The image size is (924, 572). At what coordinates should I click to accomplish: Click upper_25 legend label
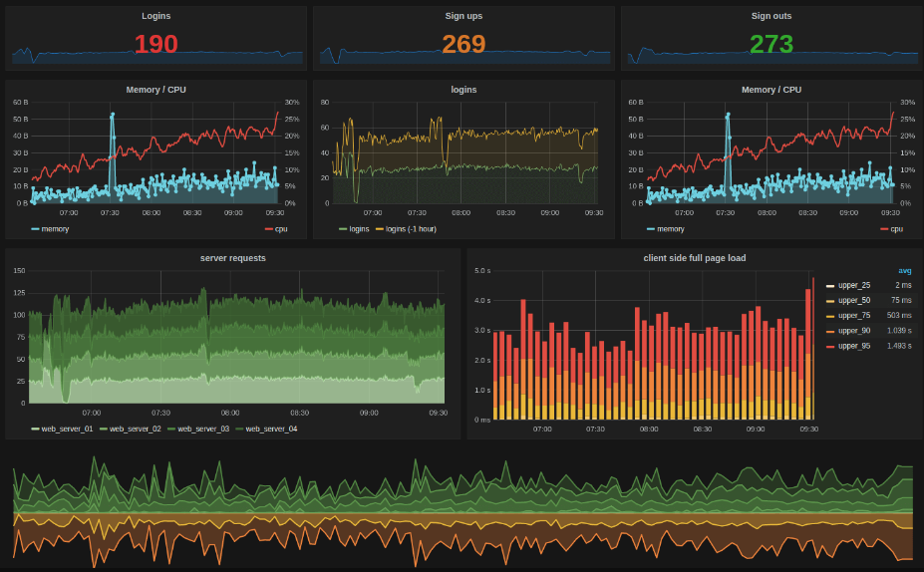854,285
